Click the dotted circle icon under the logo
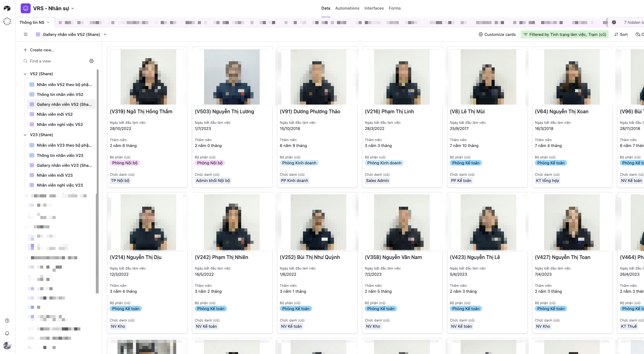This screenshot has width=644, height=354. click(7, 21)
